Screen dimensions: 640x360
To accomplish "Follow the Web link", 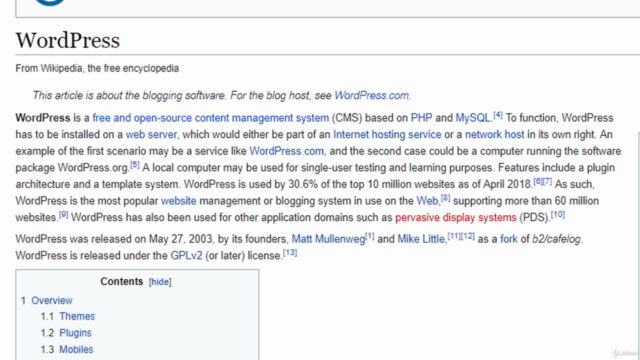I will 427,201.
